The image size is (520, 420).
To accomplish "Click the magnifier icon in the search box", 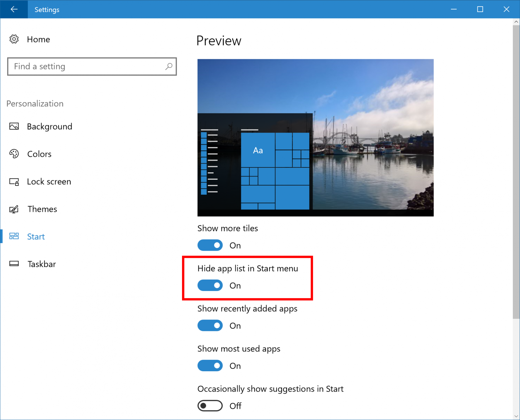I will (169, 67).
